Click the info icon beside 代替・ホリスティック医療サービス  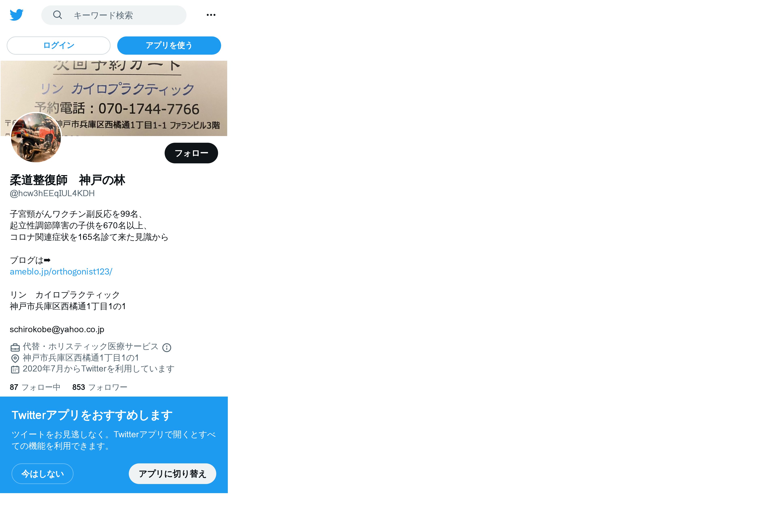(166, 348)
